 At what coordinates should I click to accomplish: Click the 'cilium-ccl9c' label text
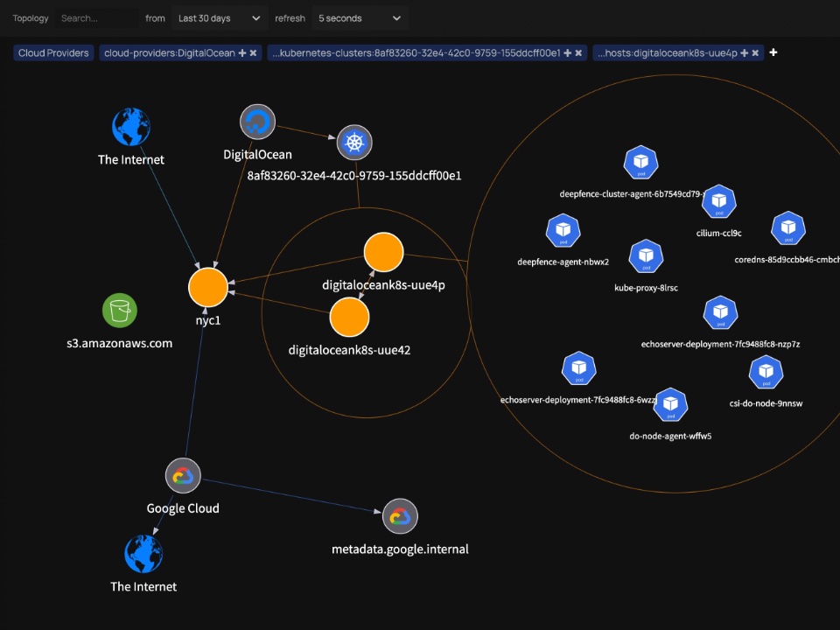pyautogui.click(x=719, y=233)
